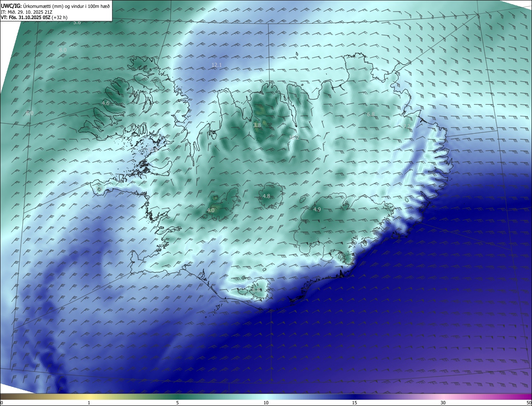Viewport: 532px width, 406px height.
Task: Click the 4.9 value label on the map
Action: pos(317,210)
